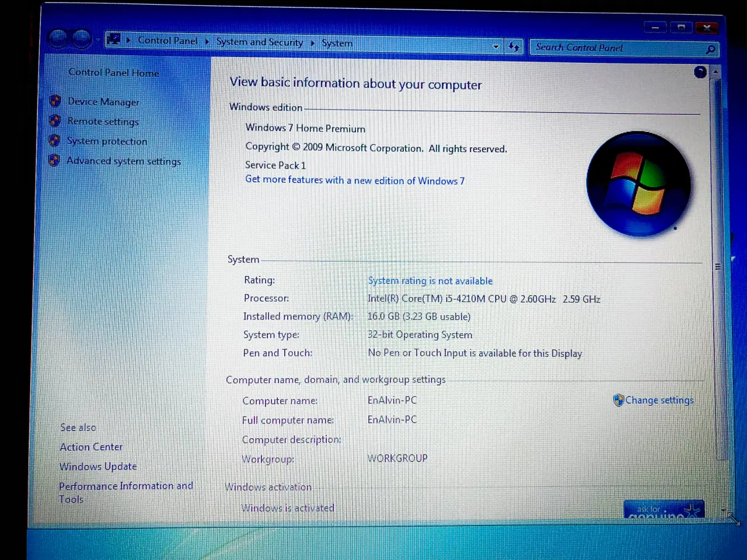747x560 pixels.
Task: Click the Full computer name value 'EnAlvin-PC'
Action: [x=392, y=419]
